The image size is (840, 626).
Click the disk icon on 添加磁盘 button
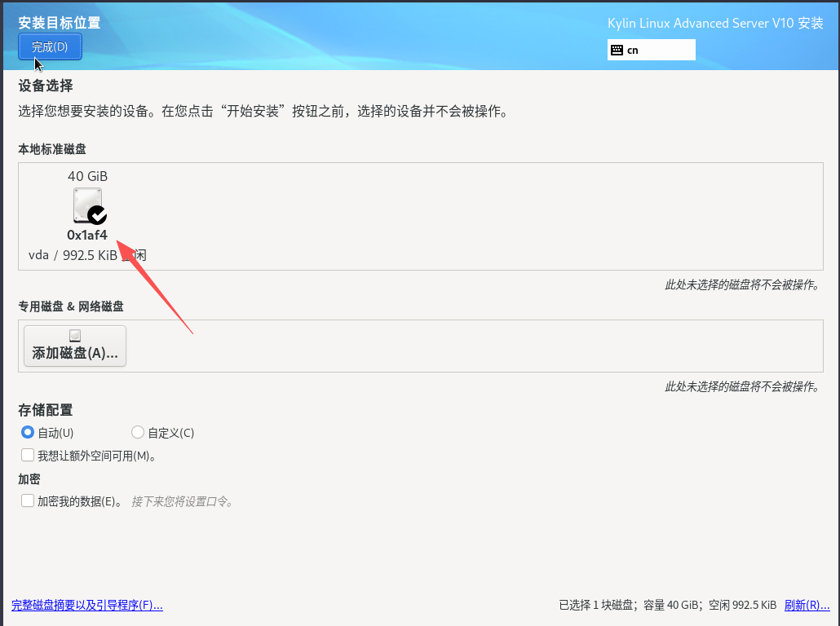[74, 334]
